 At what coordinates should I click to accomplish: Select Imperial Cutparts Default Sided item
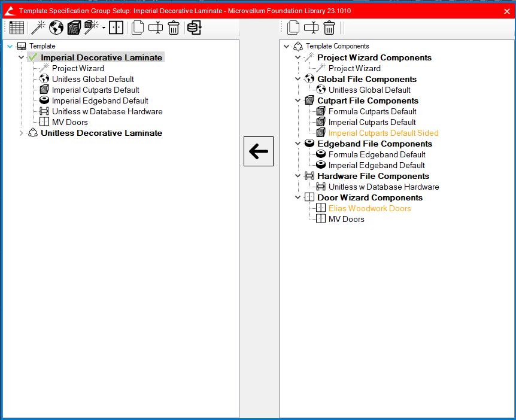click(383, 133)
